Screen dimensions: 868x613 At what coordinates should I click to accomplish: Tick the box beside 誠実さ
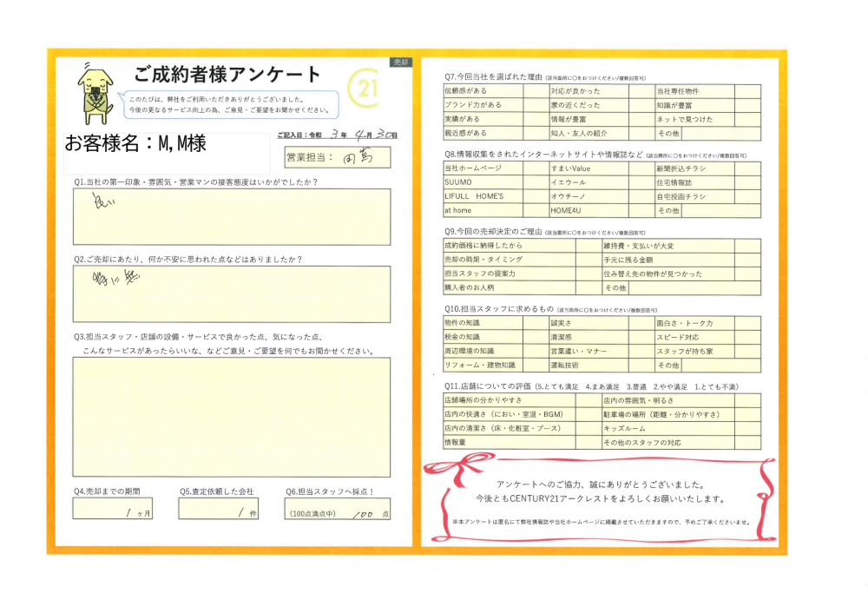tap(641, 323)
